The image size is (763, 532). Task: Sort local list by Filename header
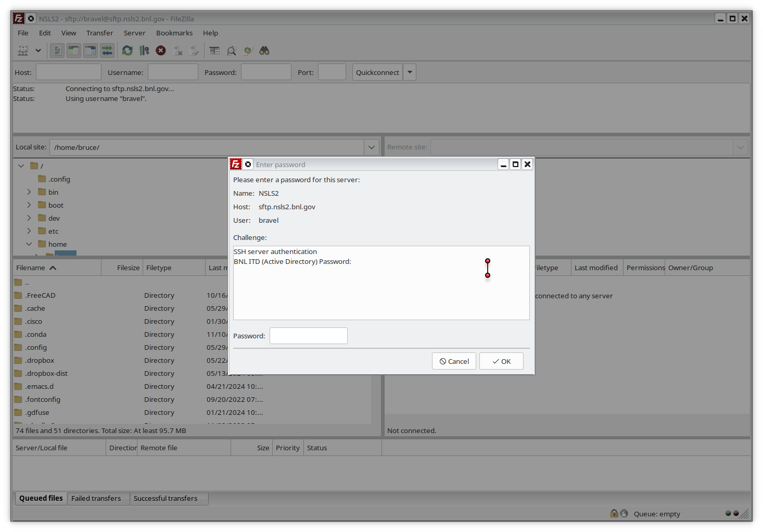coord(57,268)
